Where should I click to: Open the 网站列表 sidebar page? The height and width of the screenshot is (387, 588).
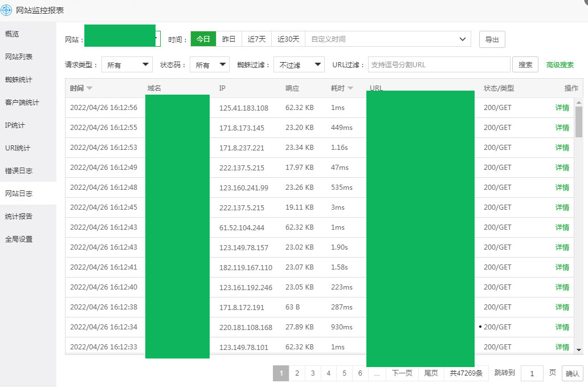tap(19, 56)
